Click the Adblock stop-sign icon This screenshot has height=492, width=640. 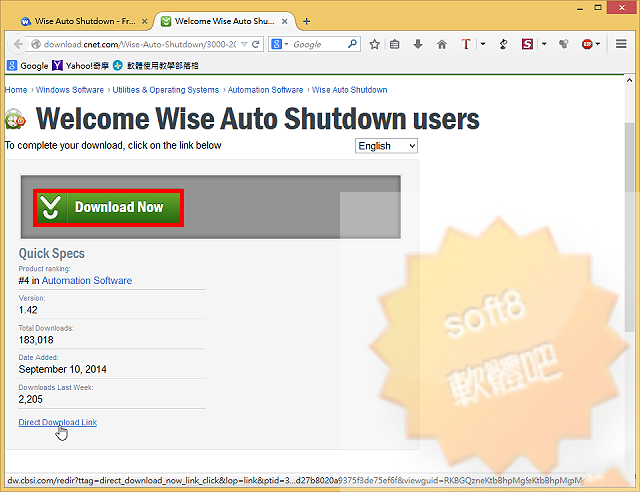point(587,44)
